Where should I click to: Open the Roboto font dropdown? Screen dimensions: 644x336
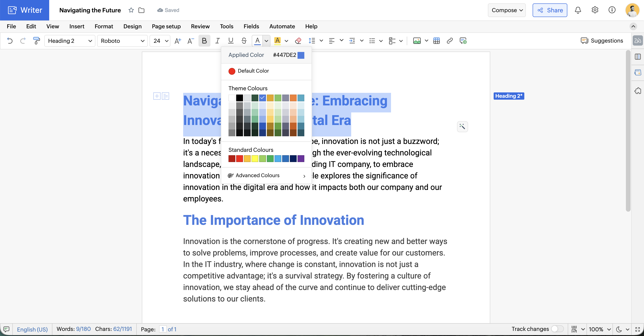pos(122,41)
